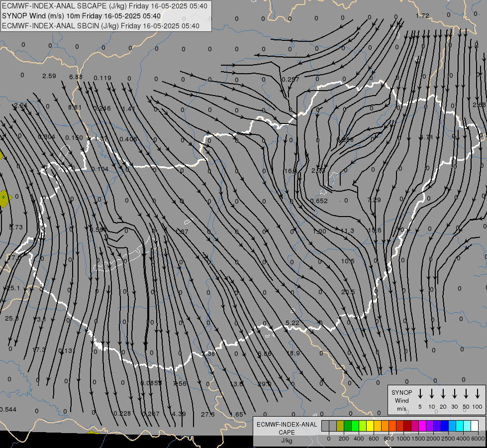Viewport: 487px width, 448px height.
Task: Click the 4.39 value on the map
Action: point(179,414)
